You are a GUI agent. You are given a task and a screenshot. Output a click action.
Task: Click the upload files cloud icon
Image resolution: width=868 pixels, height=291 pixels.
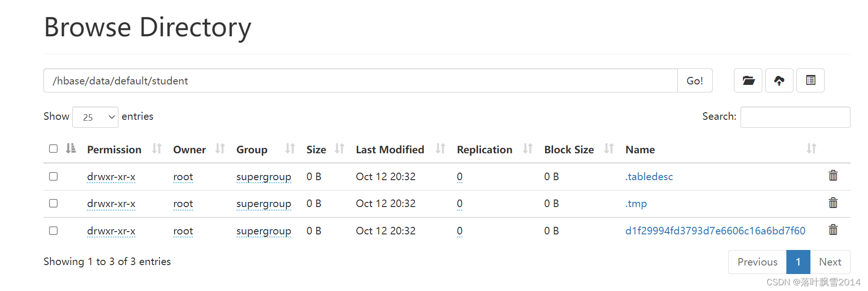pyautogui.click(x=779, y=81)
